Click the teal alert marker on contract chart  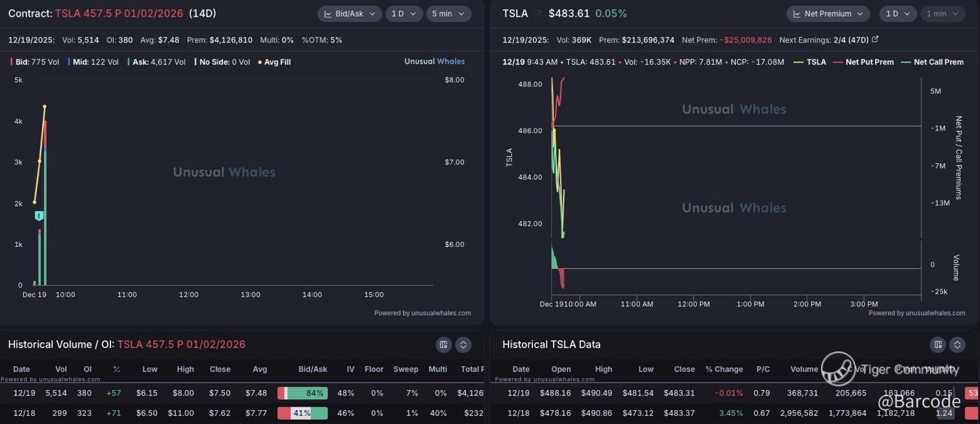pyautogui.click(x=39, y=216)
